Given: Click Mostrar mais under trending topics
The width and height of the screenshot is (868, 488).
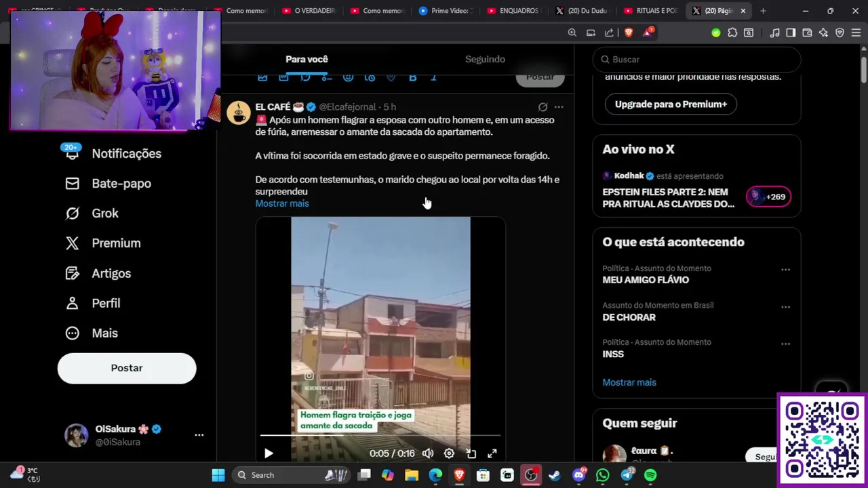Looking at the screenshot, I should [629, 382].
